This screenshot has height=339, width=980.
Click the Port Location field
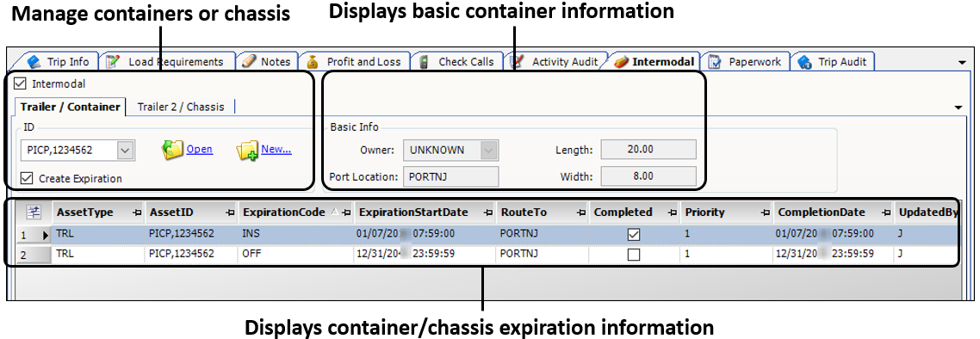pyautogui.click(x=450, y=176)
